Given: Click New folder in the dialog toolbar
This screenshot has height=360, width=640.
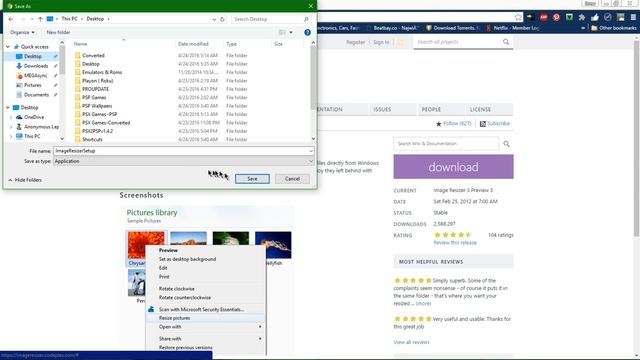Looking at the screenshot, I should pos(58,32).
